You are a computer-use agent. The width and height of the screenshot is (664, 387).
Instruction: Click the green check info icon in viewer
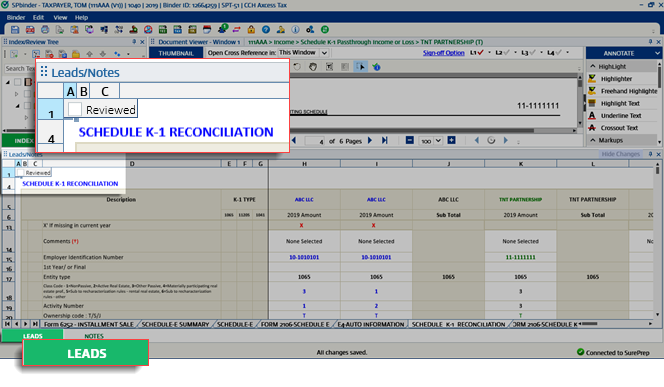tap(376, 67)
